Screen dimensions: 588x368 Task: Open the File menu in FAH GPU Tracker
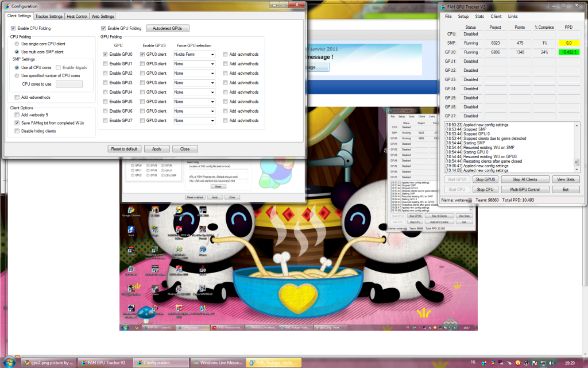[x=448, y=17]
